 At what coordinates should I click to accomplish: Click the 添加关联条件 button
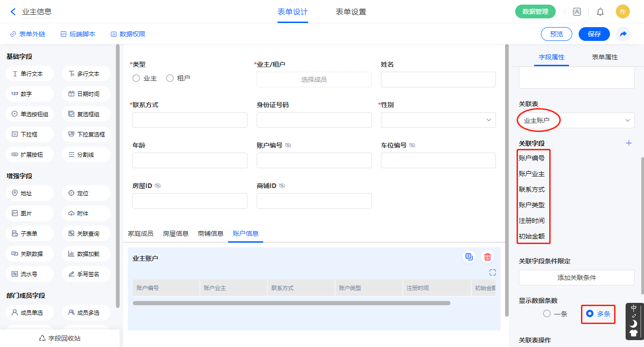tap(576, 278)
